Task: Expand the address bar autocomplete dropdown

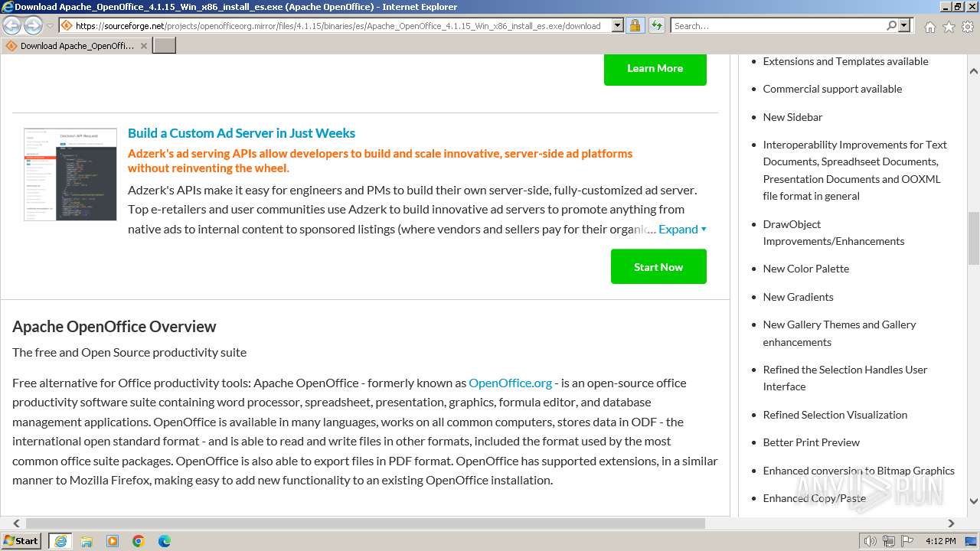Action: point(618,25)
